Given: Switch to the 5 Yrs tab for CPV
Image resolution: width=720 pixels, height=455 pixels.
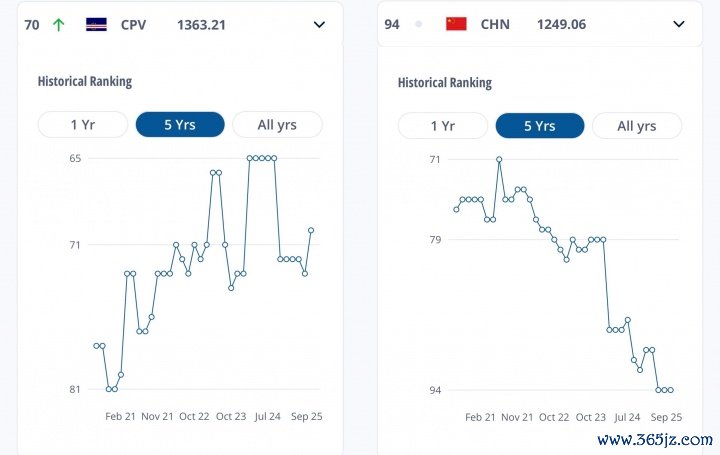Looking at the screenshot, I should [x=179, y=125].
